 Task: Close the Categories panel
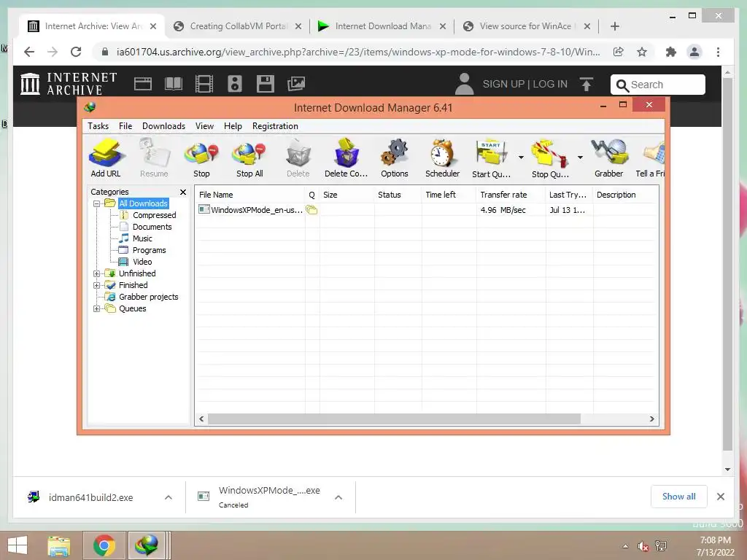[x=183, y=192]
